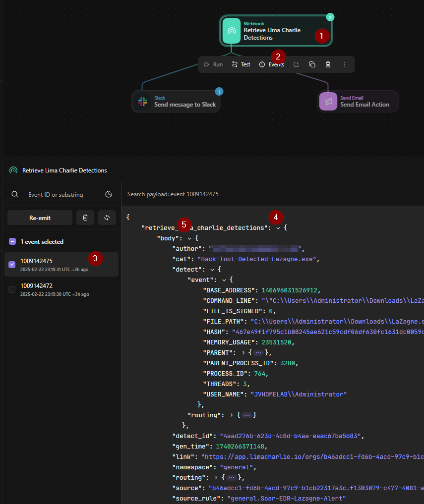Click the "Hack-Tool-Detected-Lazagne.exe" value
Screen dimensions: 424x504
[257, 259]
